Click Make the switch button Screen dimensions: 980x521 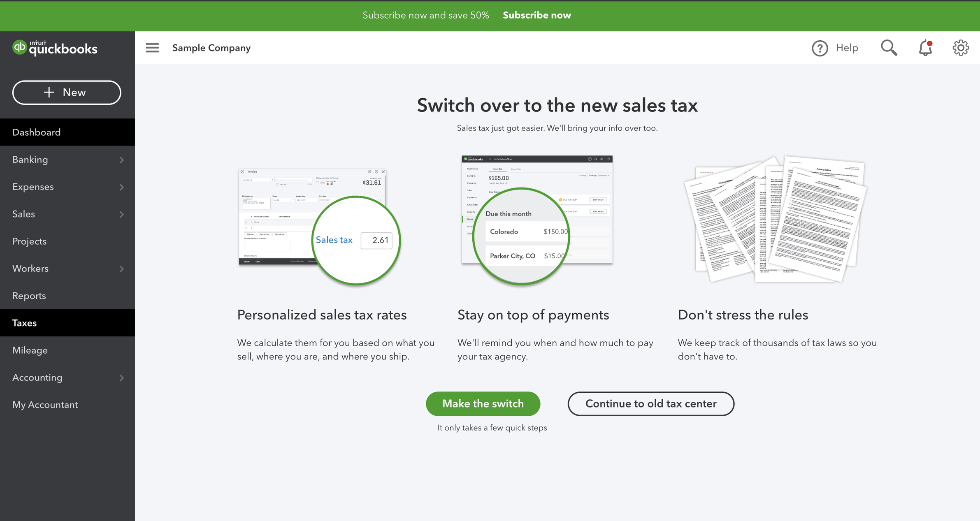[x=483, y=404]
